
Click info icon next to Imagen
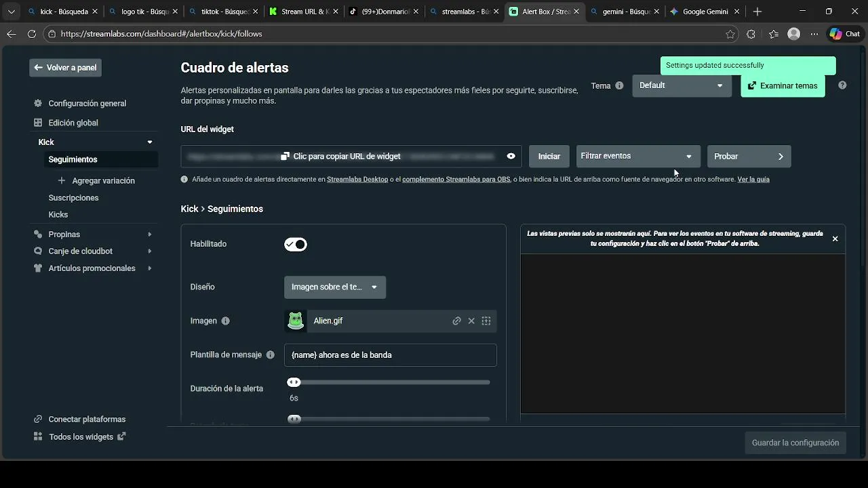[226, 321]
